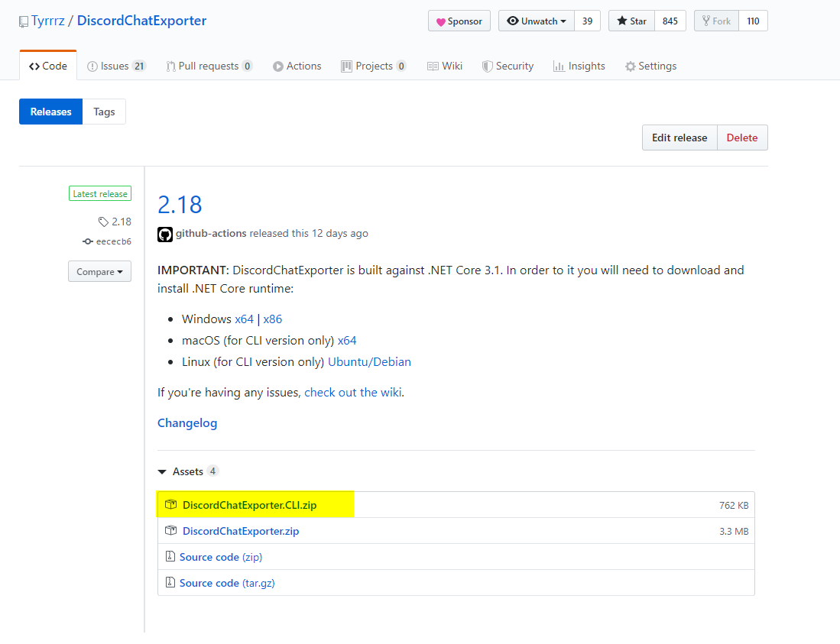Collapse the Assets section triangle
The height and width of the screenshot is (644, 840).
pyautogui.click(x=162, y=471)
